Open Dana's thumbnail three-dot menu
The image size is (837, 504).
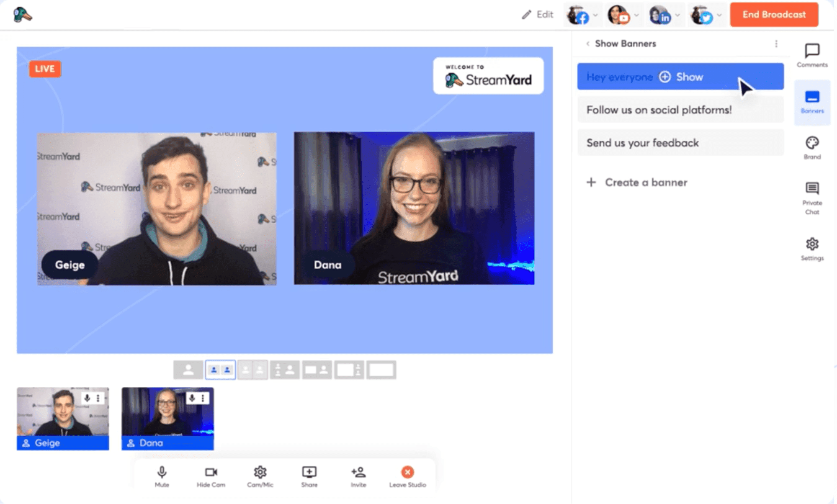click(x=203, y=398)
